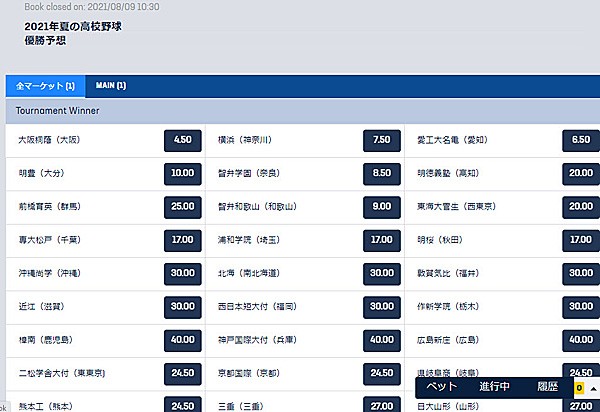The height and width of the screenshot is (412, 600).
Task: Expand the bet slip with the up arrow
Action: coord(593,387)
